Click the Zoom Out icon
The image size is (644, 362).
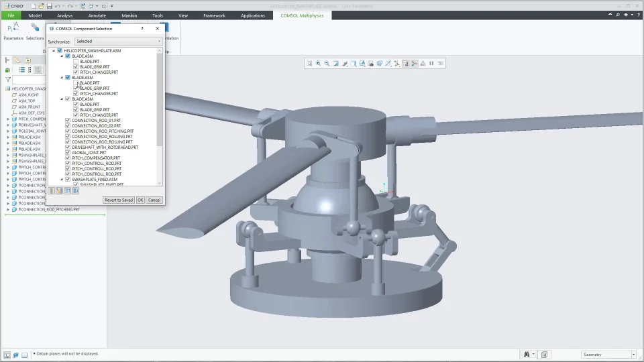click(327, 64)
